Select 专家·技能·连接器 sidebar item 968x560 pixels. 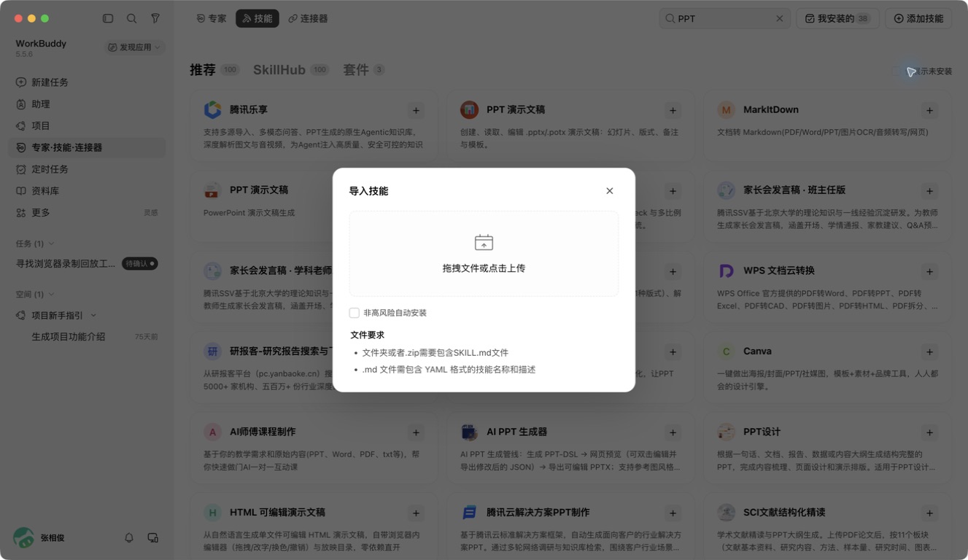click(87, 147)
